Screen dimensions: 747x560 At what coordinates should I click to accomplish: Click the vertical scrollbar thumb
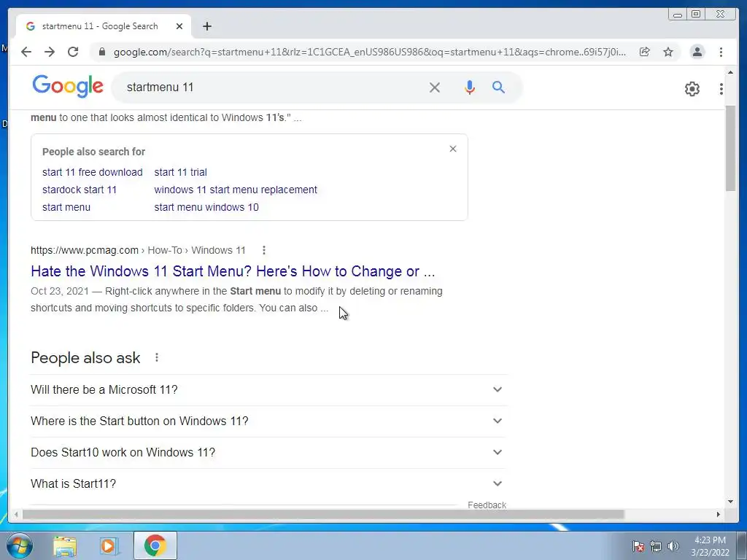pyautogui.click(x=730, y=149)
